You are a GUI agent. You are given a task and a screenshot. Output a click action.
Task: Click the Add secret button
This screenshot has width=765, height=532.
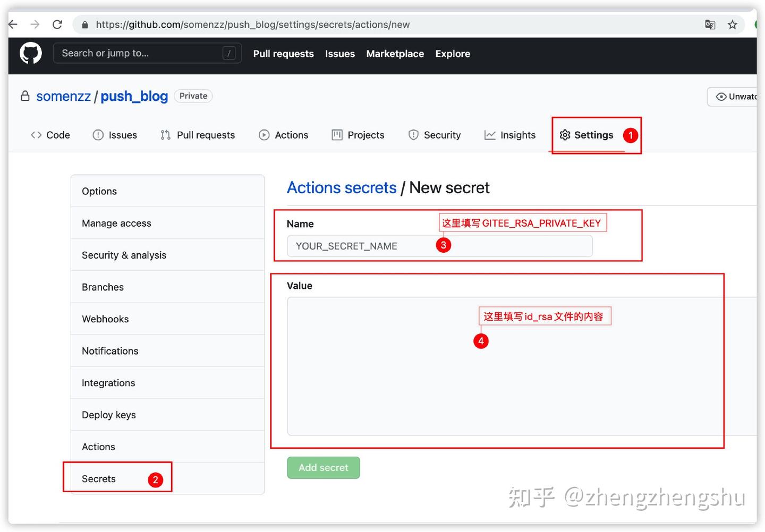click(x=323, y=467)
